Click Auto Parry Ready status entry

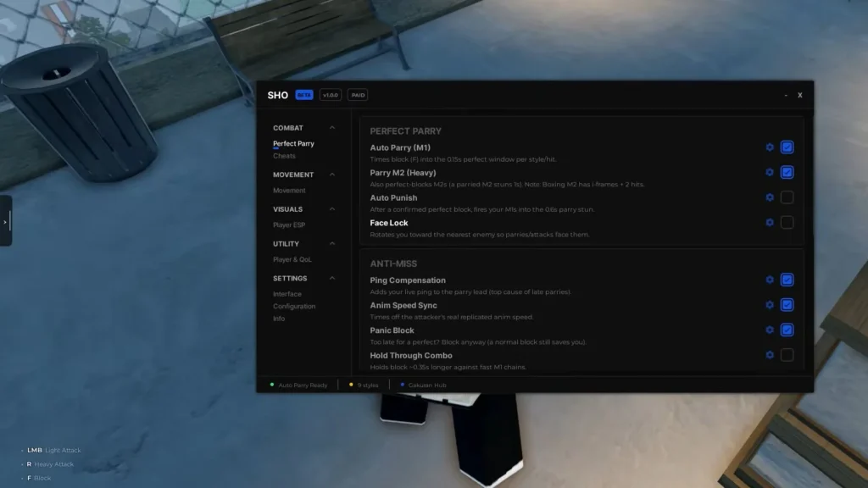pos(298,385)
